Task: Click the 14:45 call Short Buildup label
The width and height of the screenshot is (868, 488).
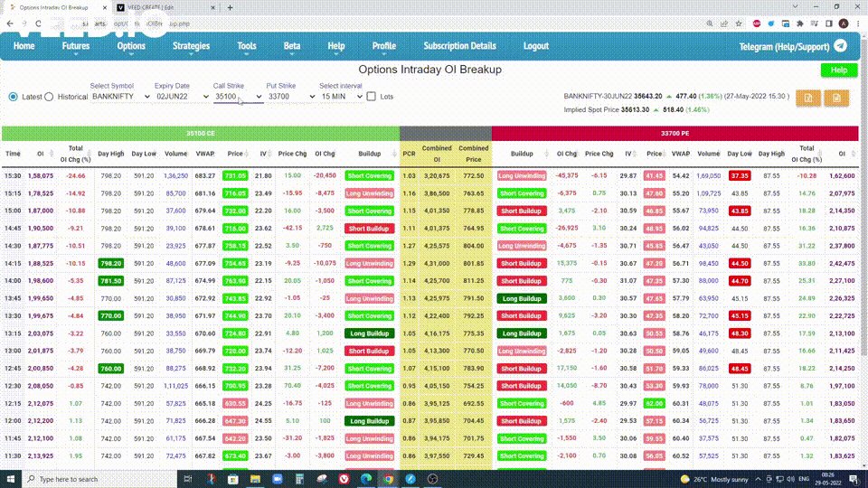Action: tap(369, 229)
